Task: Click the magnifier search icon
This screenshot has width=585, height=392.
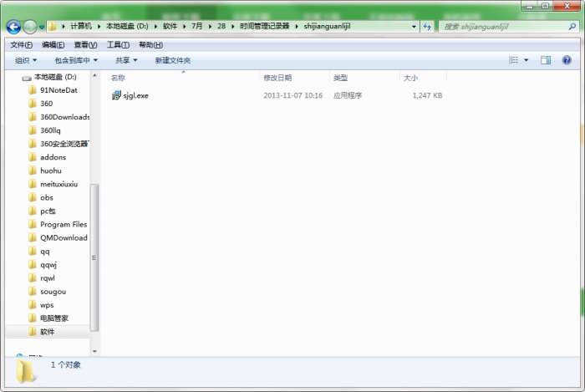Action: click(572, 27)
